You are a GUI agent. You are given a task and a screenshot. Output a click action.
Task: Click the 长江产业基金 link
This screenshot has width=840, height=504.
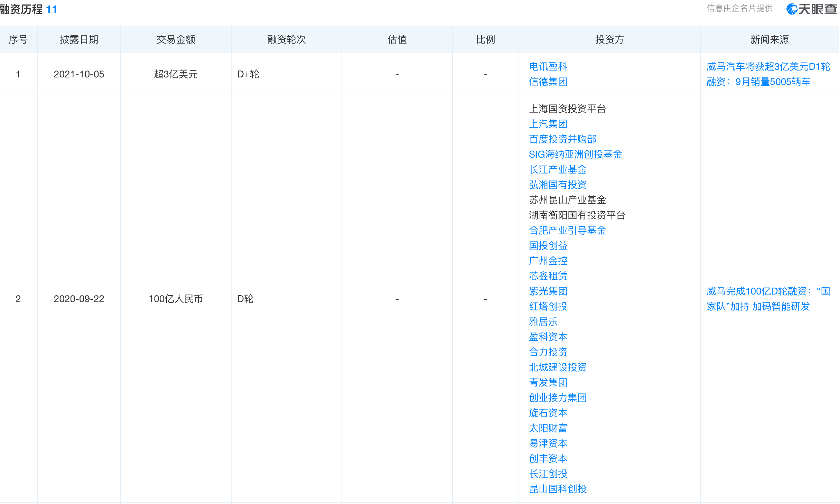click(558, 169)
